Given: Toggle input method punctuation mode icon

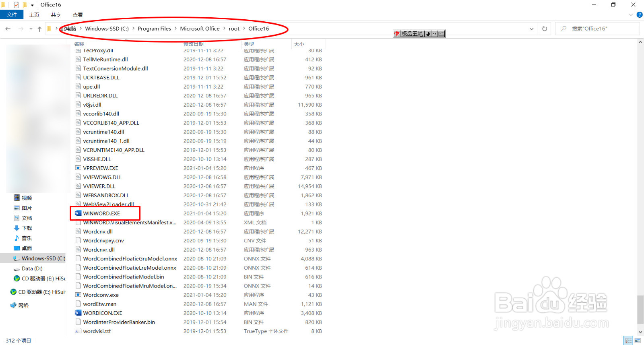Looking at the screenshot, I should click(434, 34).
